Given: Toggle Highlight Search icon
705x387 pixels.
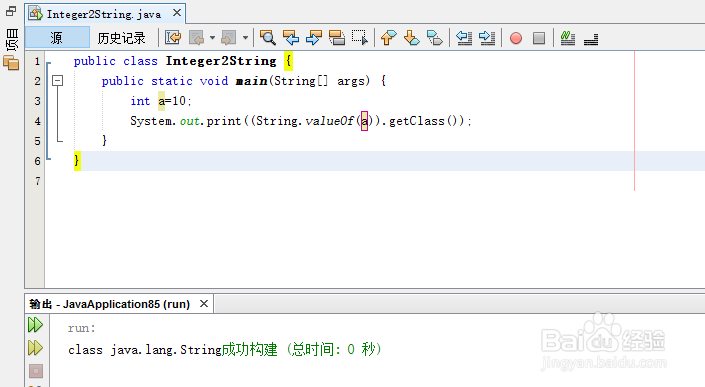Looking at the screenshot, I should 337,38.
